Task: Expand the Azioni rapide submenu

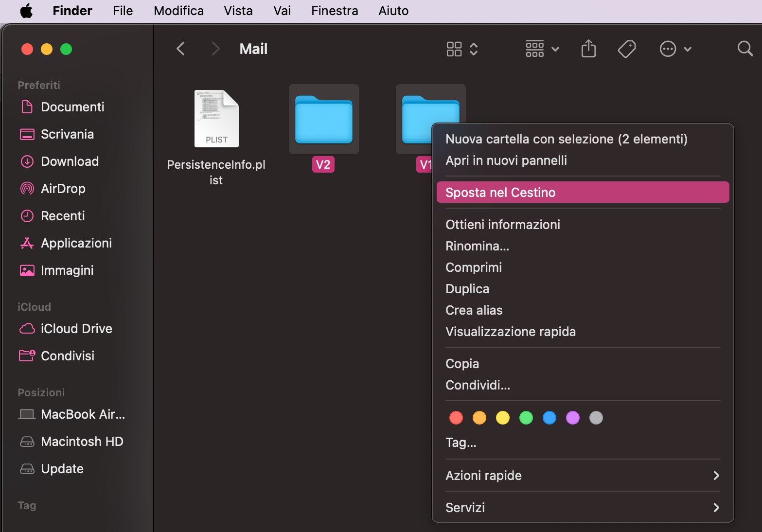Action: coord(583,476)
